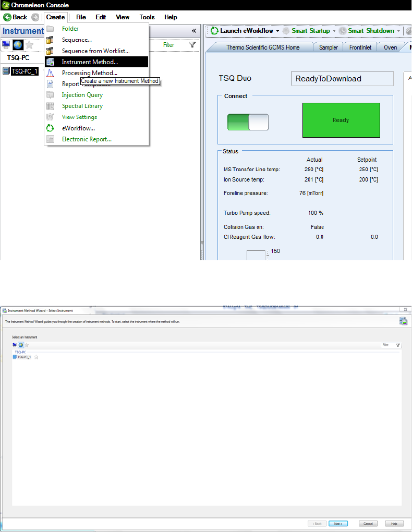Screen dimensions: 412x532
Task: Click the filter funnel icon in Instruments panel
Action: [192, 44]
